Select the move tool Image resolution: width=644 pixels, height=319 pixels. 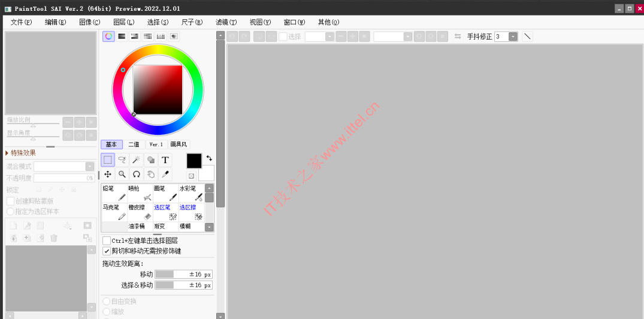pyautogui.click(x=108, y=174)
